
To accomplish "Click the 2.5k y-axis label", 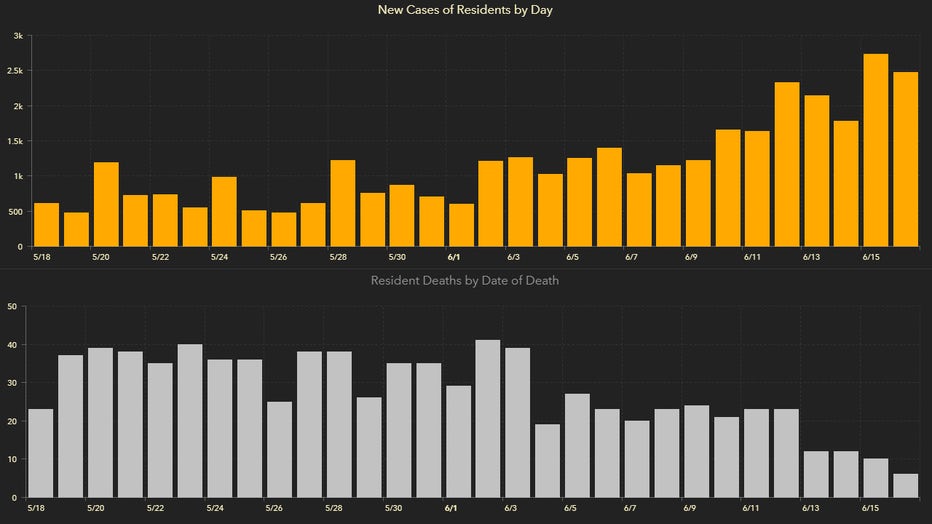I will pyautogui.click(x=15, y=71).
